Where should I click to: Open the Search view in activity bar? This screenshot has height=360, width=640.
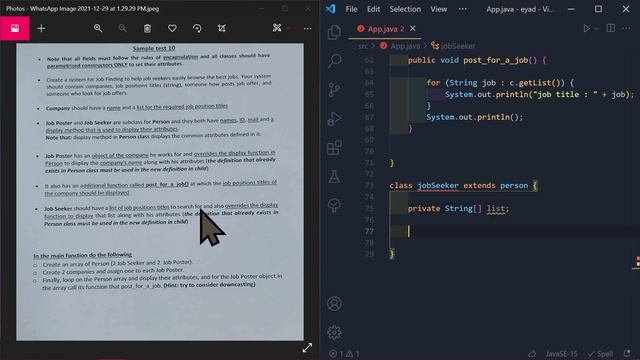click(x=334, y=61)
